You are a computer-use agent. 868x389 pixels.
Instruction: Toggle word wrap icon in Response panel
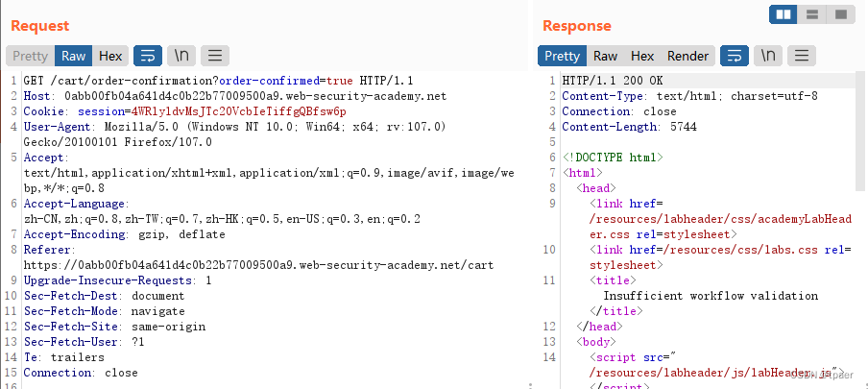(735, 56)
